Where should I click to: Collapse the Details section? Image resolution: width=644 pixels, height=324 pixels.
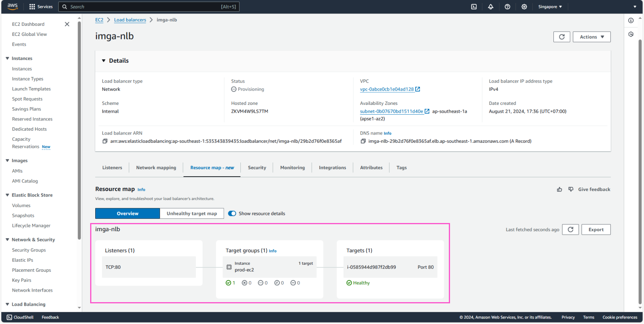pyautogui.click(x=104, y=61)
